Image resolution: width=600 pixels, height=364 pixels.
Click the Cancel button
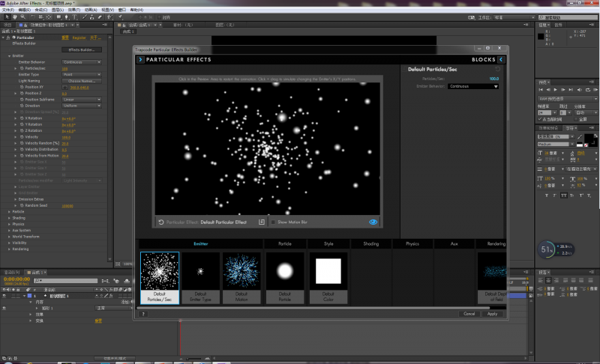pos(469,314)
